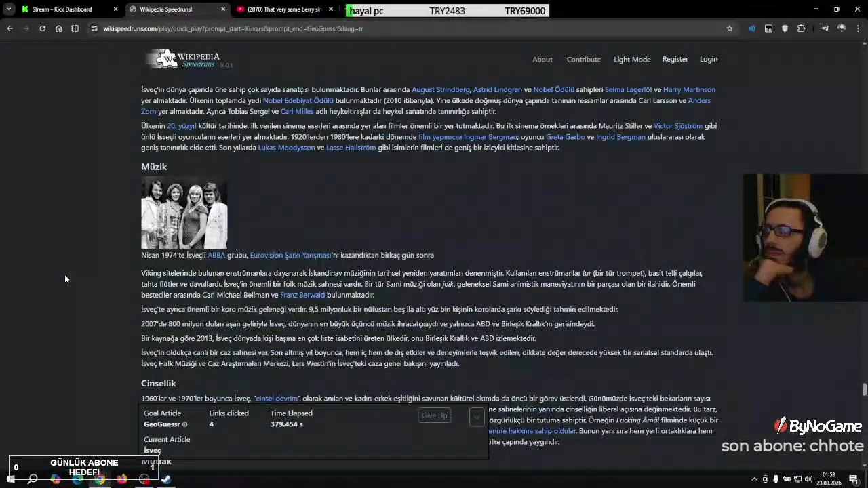Click the Wikipedia Speedruns logo

click(189, 59)
